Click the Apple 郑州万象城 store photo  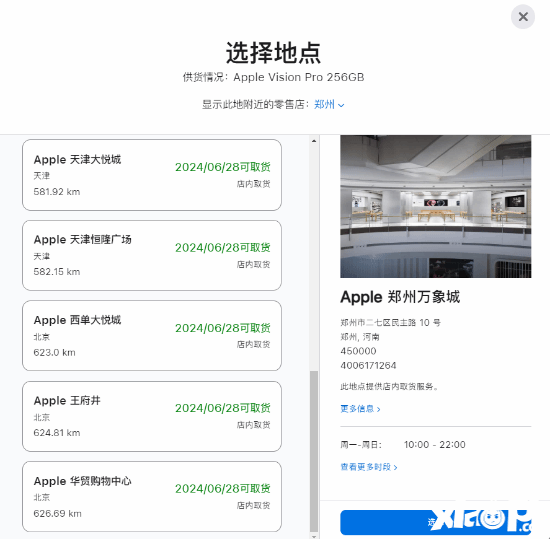[x=436, y=207]
